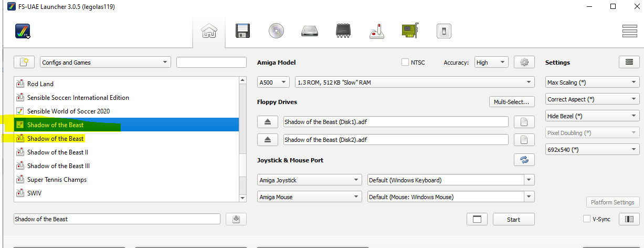The width and height of the screenshot is (644, 248).
Task: Enable the V-Sync checkbox
Action: [x=587, y=219]
